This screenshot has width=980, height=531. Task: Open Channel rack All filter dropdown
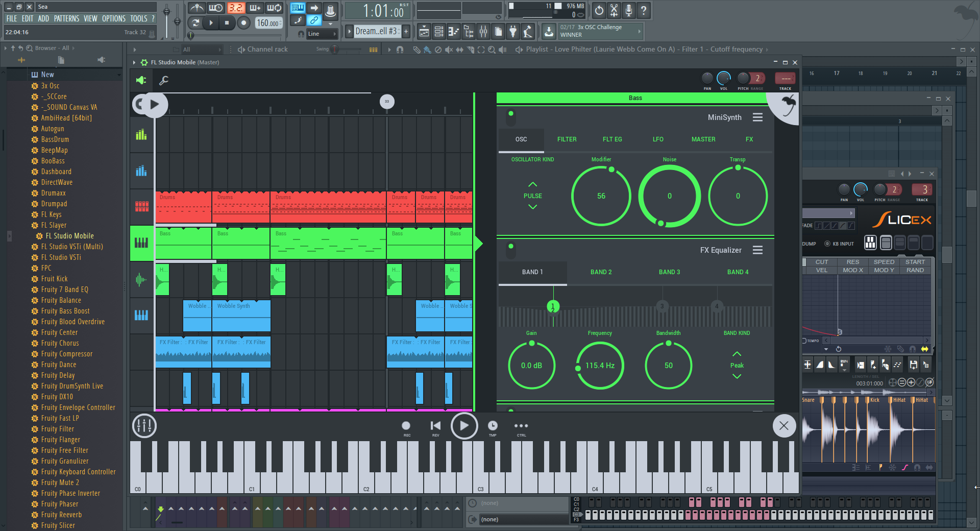(202, 50)
